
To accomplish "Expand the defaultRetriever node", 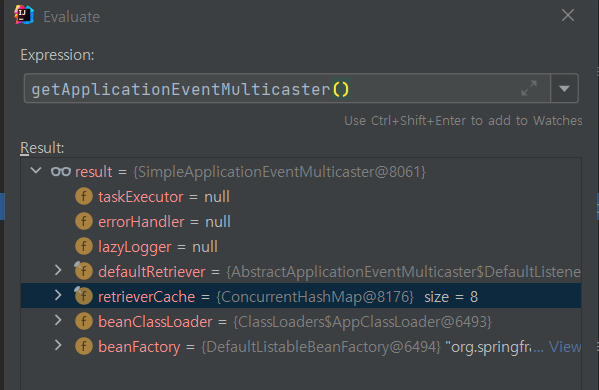I will [x=58, y=270].
